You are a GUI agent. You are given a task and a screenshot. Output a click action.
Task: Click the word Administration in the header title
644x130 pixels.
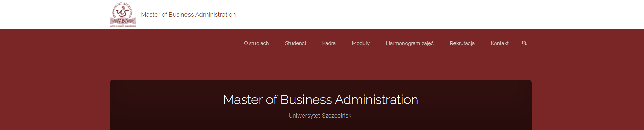(215, 15)
